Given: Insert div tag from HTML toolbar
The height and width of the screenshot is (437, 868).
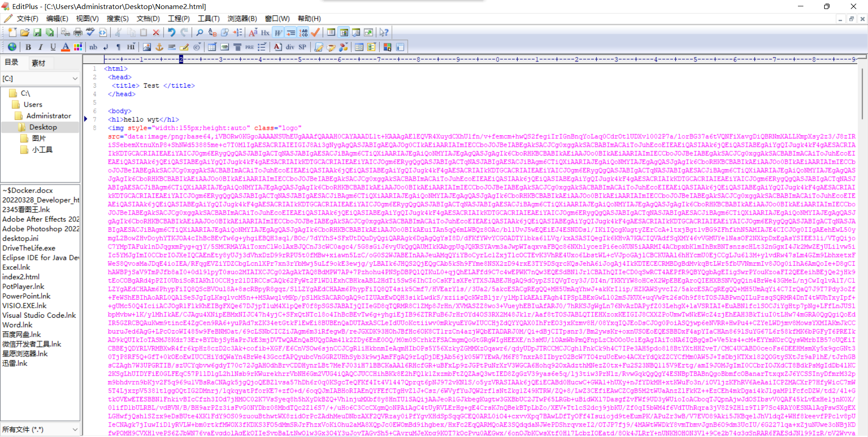Looking at the screenshot, I should click(290, 47).
